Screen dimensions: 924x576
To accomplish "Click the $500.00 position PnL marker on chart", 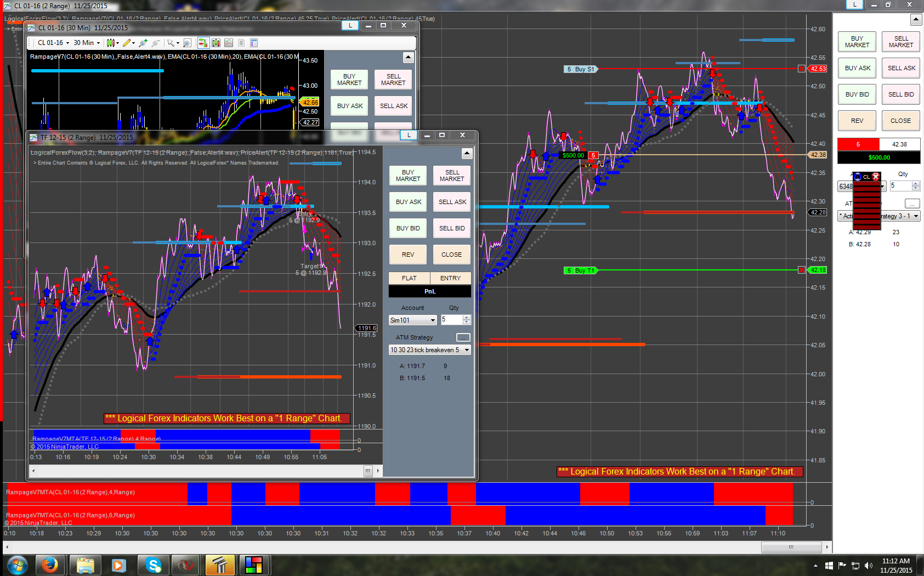I will coord(573,155).
